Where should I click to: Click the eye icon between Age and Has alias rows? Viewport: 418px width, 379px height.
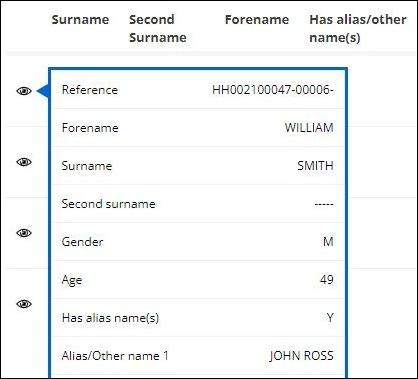click(x=24, y=304)
